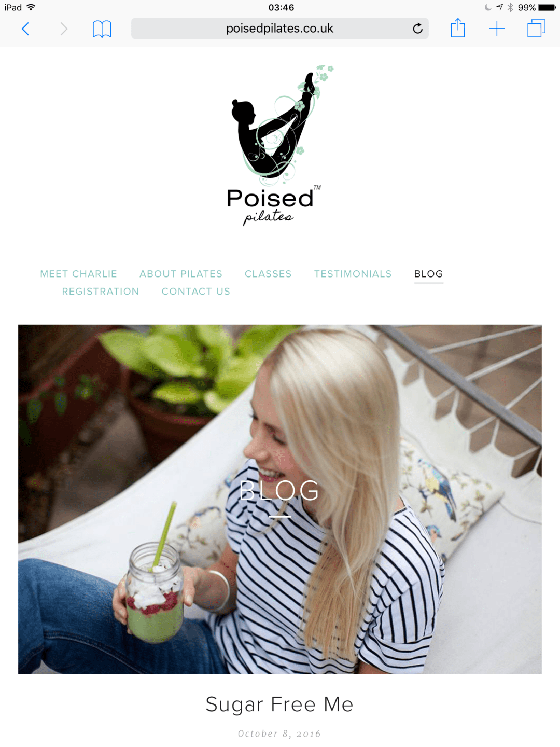This screenshot has width=560, height=747.
Task: Open the Meet Charlie page
Action: coord(79,274)
